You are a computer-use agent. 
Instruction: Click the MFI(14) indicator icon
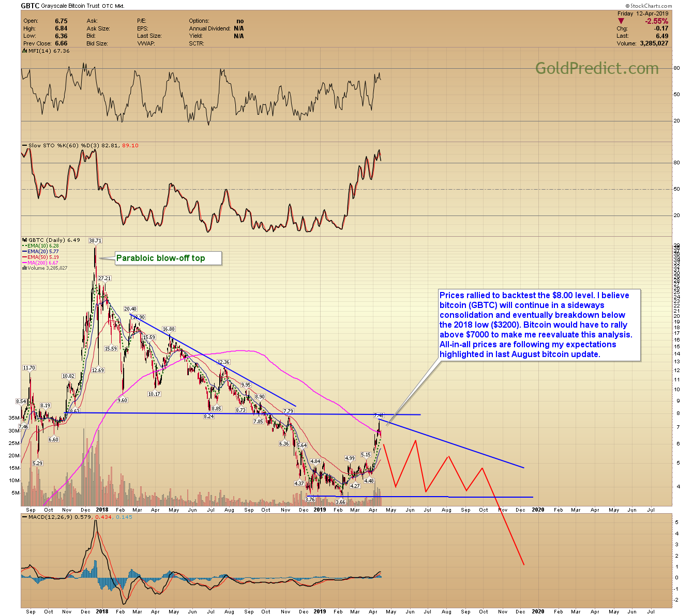coord(24,51)
